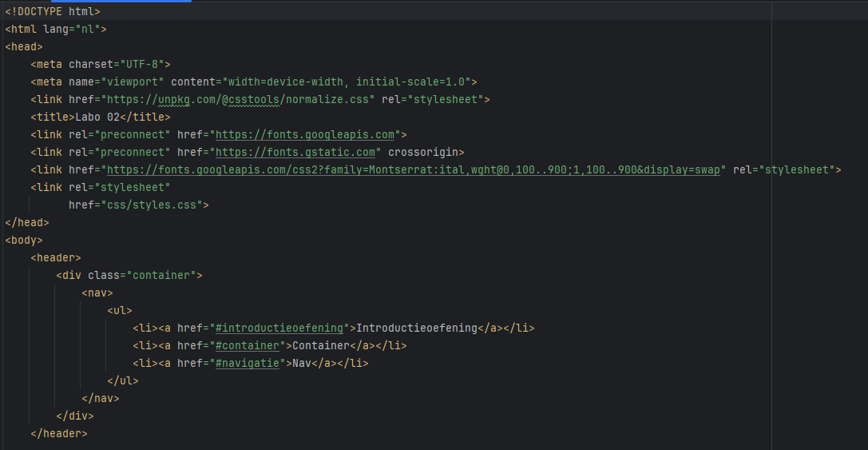Image resolution: width=868 pixels, height=450 pixels.
Task: Click the opening header tag
Action: tap(56, 257)
